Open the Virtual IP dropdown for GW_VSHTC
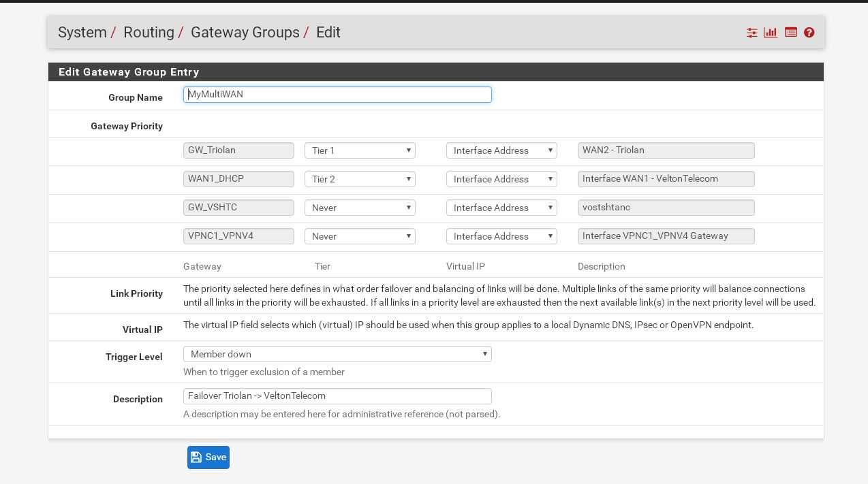Image resolution: width=868 pixels, height=484 pixels. click(x=501, y=208)
